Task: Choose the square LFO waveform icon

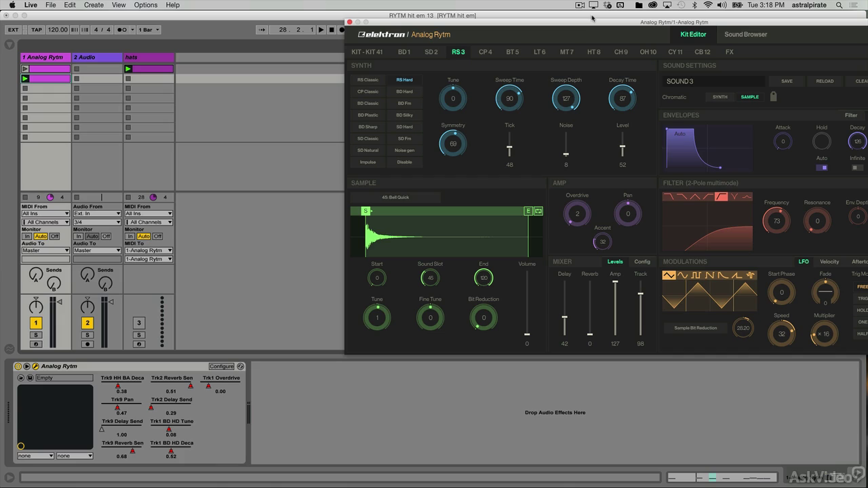Action: coord(696,275)
